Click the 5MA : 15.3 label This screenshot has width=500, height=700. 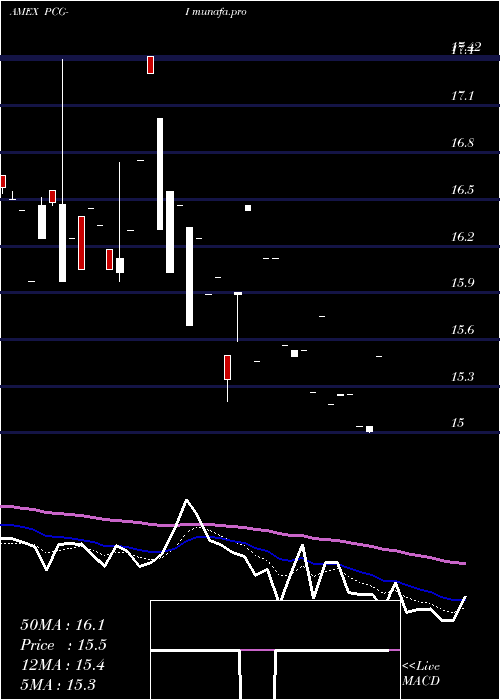click(x=58, y=685)
